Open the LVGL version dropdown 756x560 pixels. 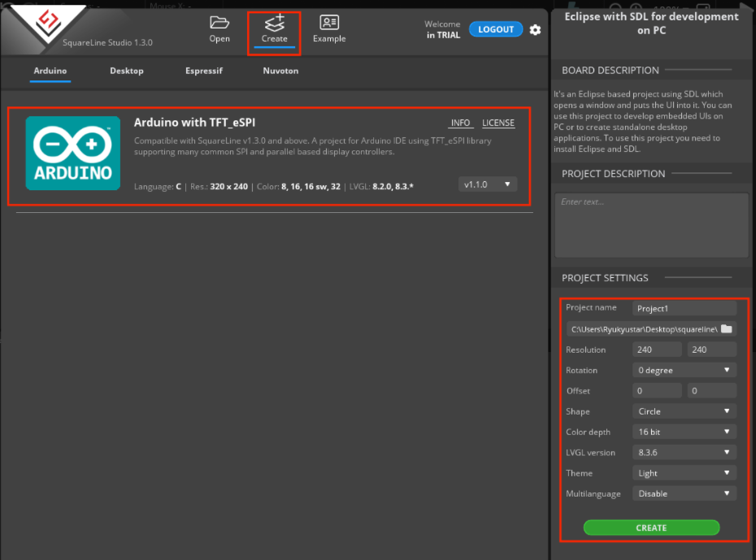point(684,453)
